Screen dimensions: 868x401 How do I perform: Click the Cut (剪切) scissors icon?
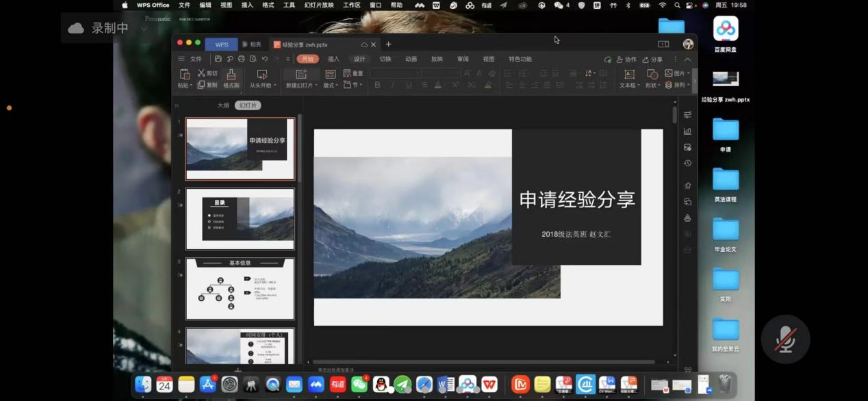click(202, 73)
